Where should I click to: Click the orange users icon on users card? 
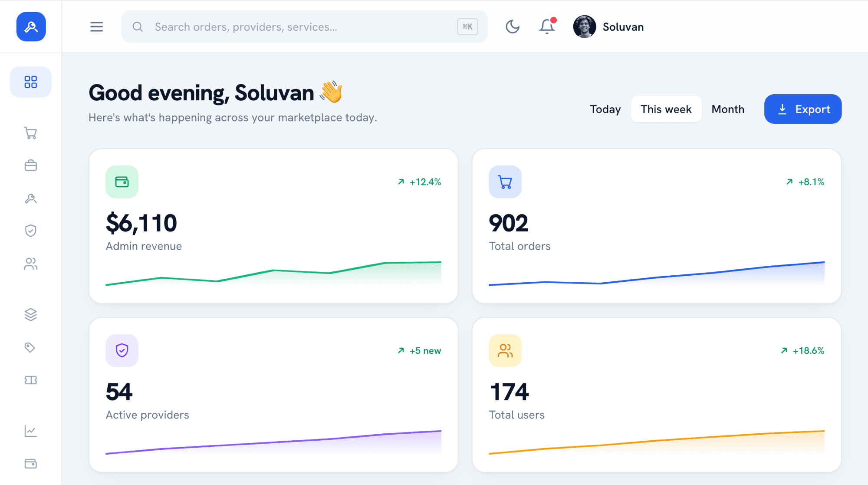pos(505,350)
